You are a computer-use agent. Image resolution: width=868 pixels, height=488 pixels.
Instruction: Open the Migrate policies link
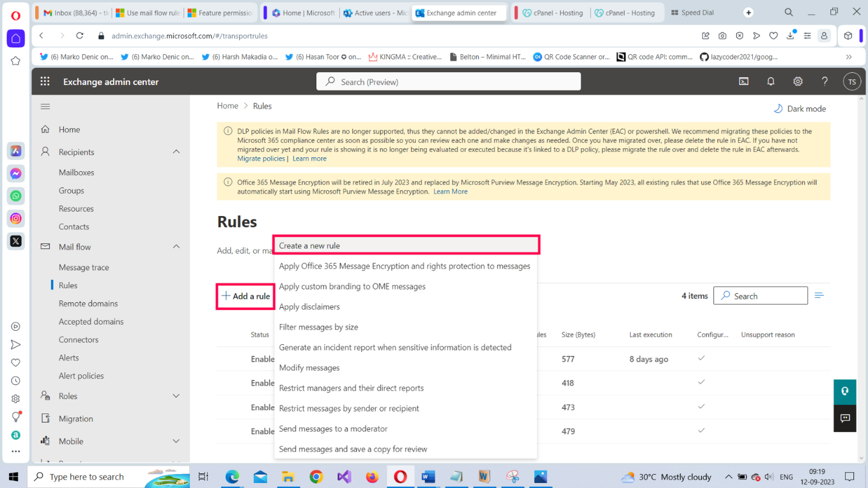[261, 158]
